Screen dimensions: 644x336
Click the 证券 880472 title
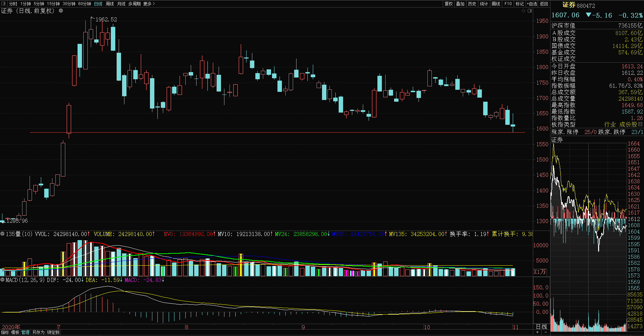tap(579, 5)
